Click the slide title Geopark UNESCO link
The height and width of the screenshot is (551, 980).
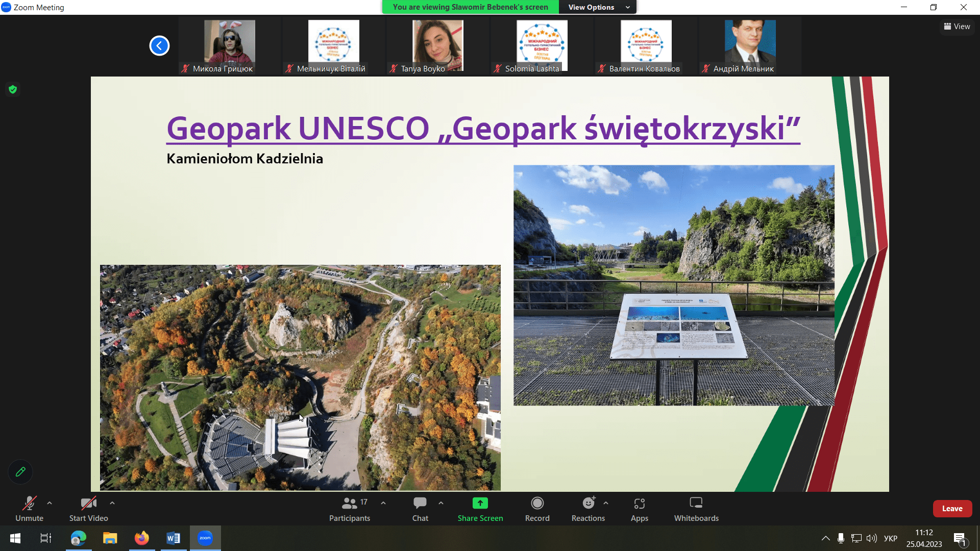coord(483,129)
